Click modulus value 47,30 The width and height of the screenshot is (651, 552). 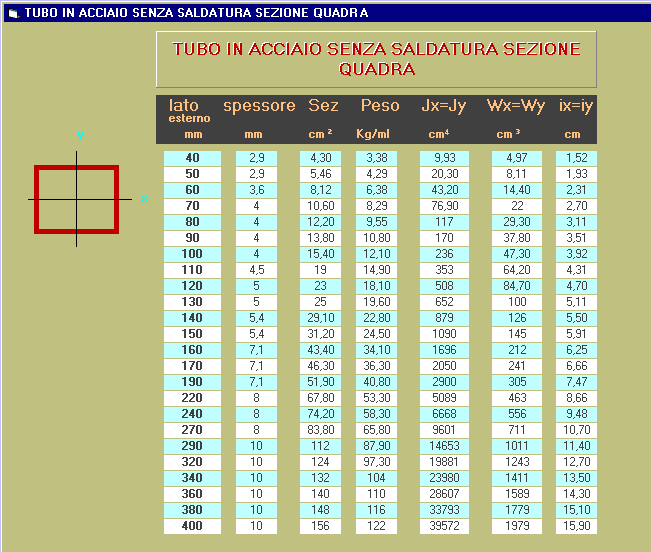coord(517,254)
